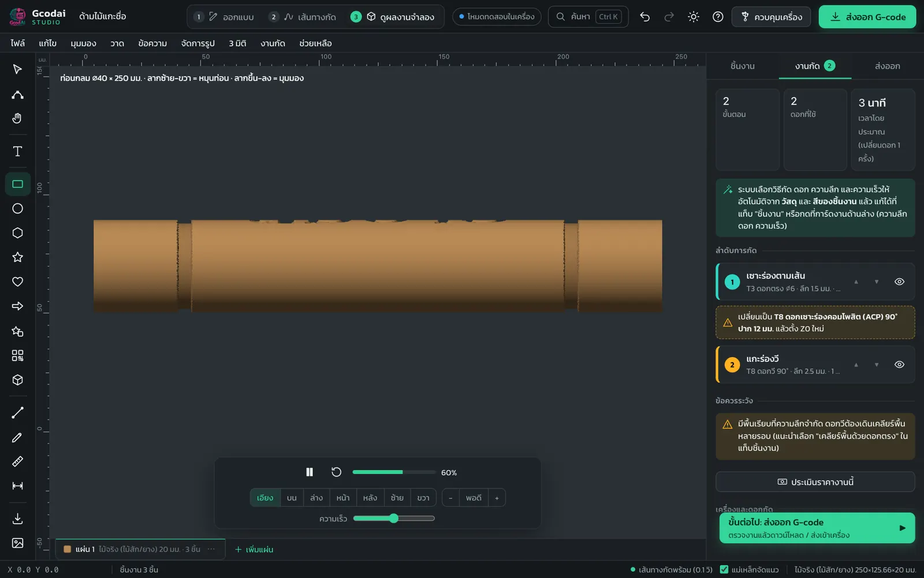Toggle the แม่เหล็กจัดแนว checkbox
This screenshot has height=578, width=924.
[724, 569]
